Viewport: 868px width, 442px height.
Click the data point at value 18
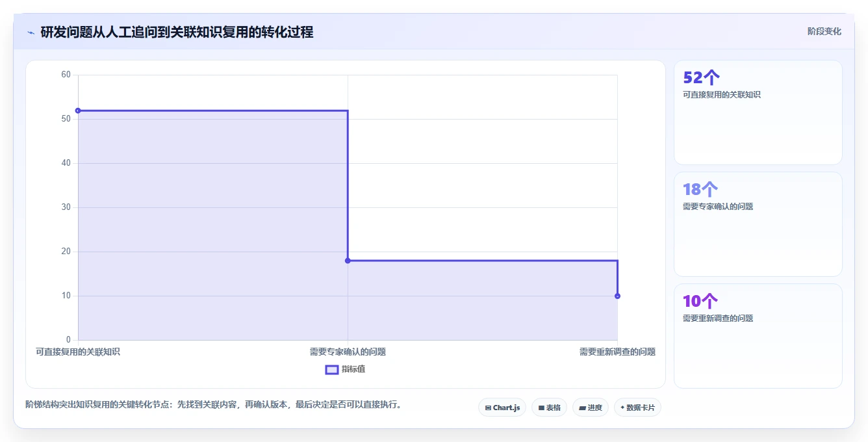click(x=348, y=261)
